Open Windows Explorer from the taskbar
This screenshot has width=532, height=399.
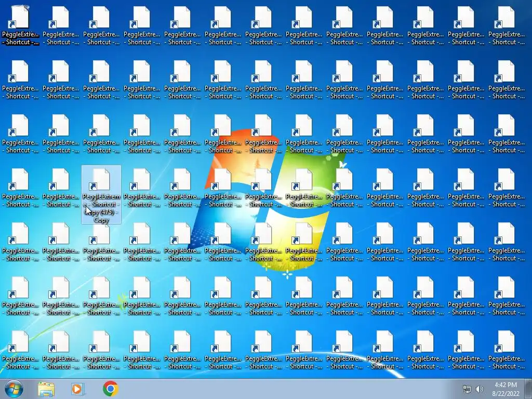coord(46,389)
